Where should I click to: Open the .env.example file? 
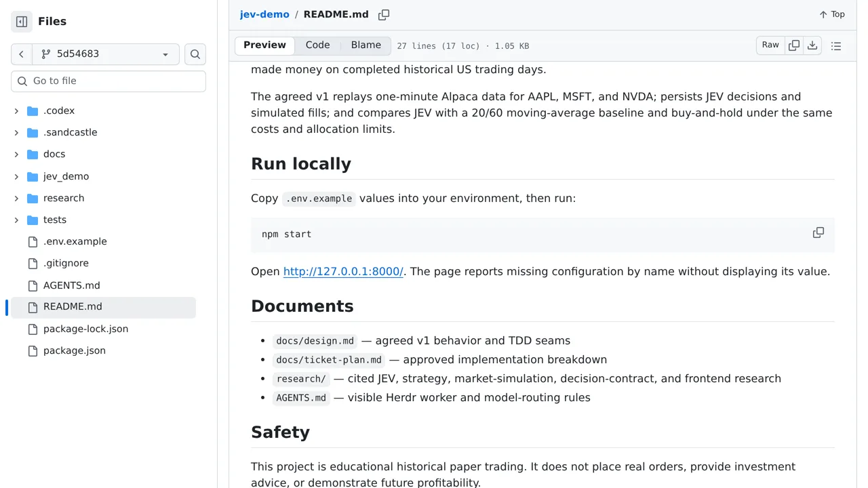pos(75,242)
